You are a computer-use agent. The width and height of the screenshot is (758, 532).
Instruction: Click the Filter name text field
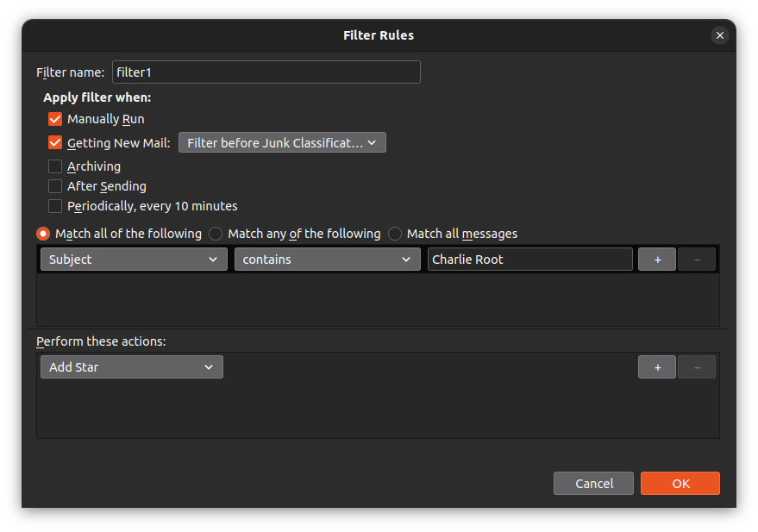click(266, 72)
